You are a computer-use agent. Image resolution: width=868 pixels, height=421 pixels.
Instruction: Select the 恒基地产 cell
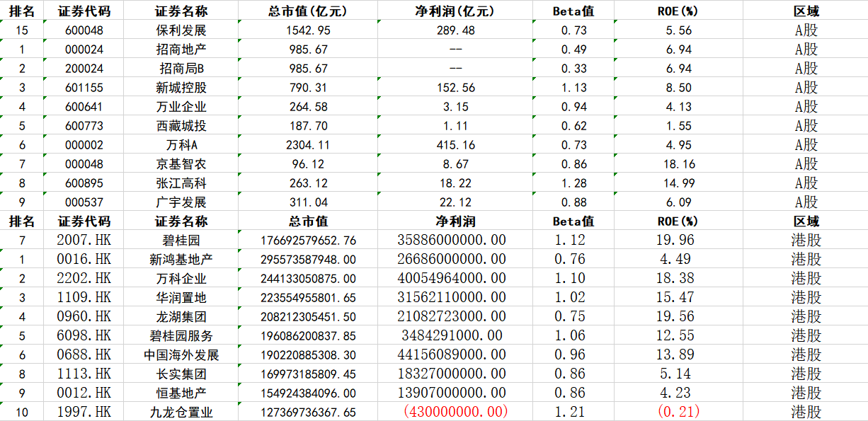click(x=181, y=393)
